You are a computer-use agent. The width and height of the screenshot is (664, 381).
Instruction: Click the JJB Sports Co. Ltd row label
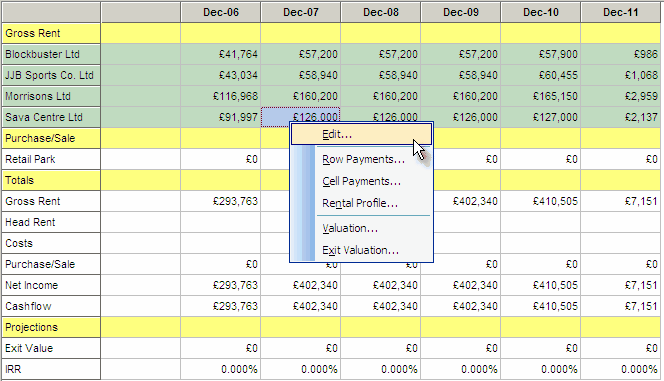[x=51, y=75]
